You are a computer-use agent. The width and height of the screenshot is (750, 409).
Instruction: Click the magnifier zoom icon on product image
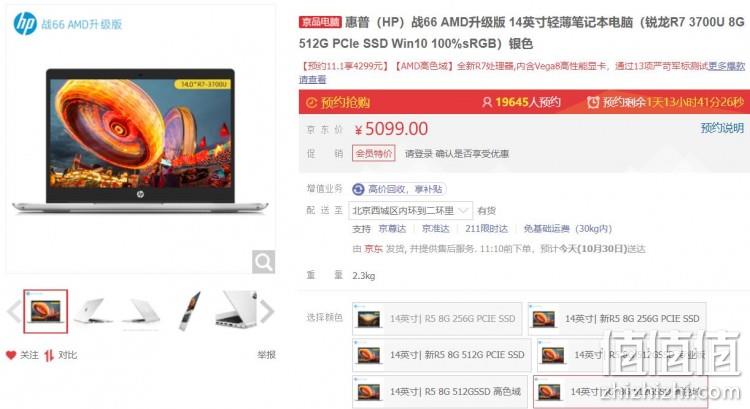coord(264,262)
